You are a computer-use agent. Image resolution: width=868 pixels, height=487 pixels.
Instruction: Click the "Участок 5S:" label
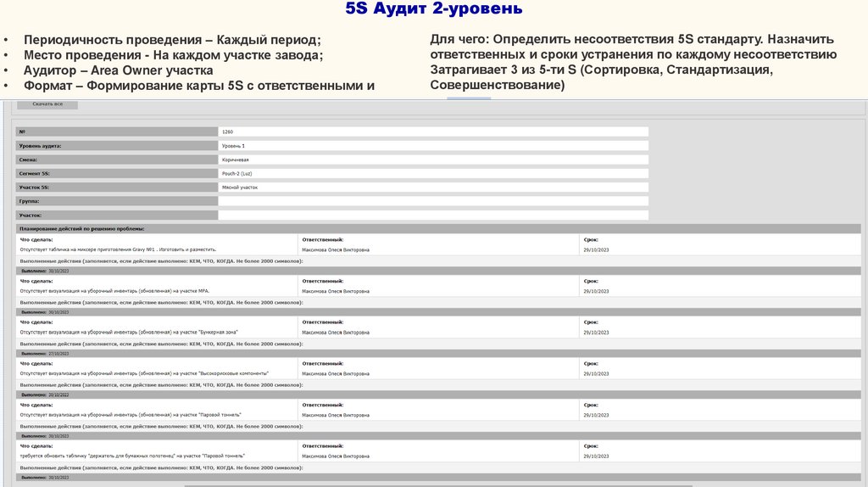tap(34, 188)
